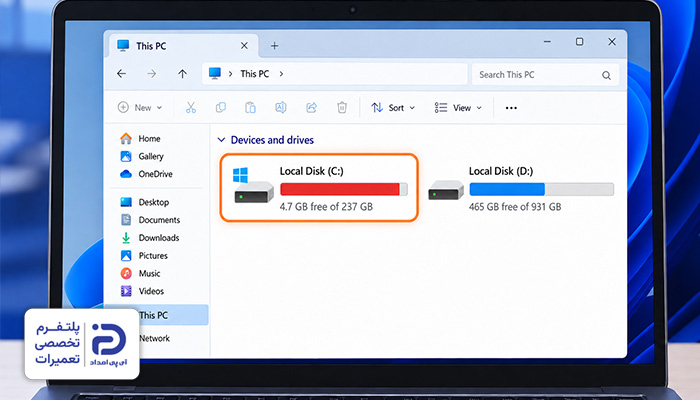Open Documents folder in sidebar

click(x=150, y=220)
